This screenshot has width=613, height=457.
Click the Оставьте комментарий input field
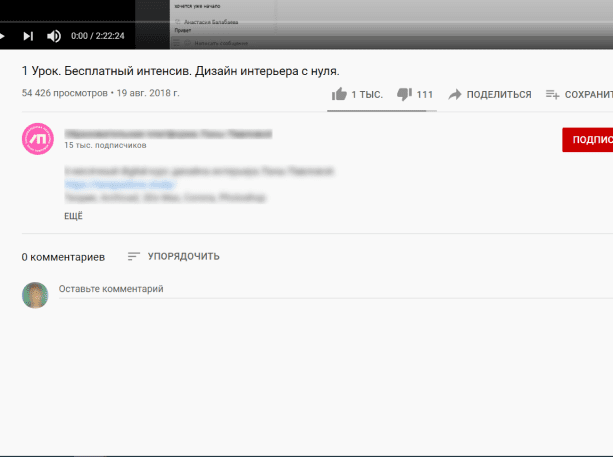point(336,289)
